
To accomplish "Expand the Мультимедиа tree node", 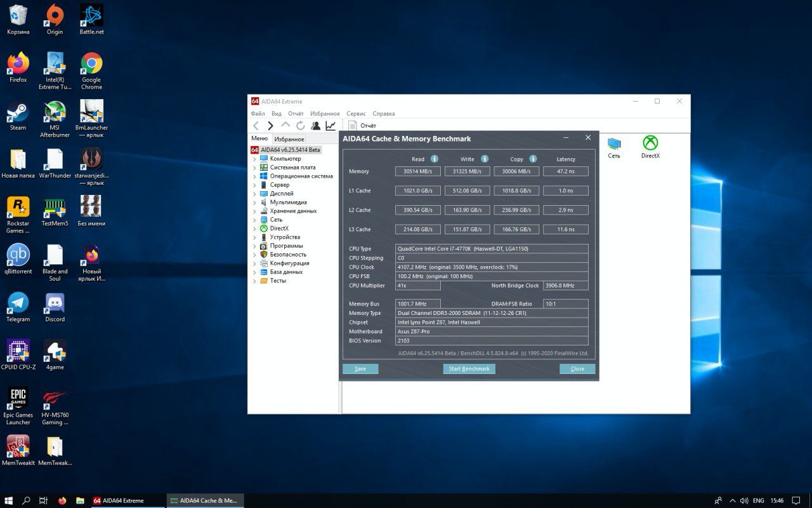I will [255, 202].
